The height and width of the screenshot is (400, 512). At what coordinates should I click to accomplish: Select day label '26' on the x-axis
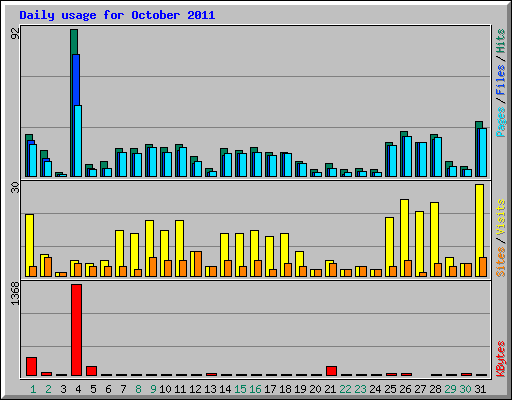[x=405, y=389]
